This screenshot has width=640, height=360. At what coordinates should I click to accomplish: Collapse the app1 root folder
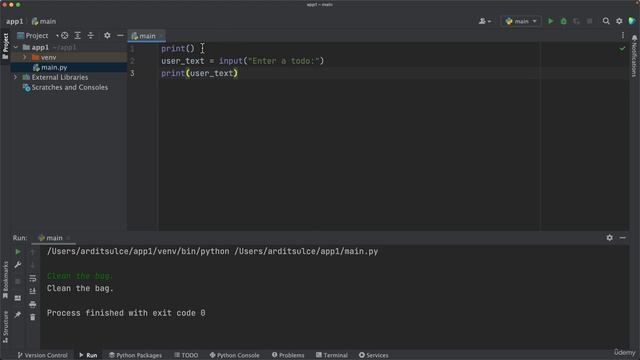(x=16, y=47)
